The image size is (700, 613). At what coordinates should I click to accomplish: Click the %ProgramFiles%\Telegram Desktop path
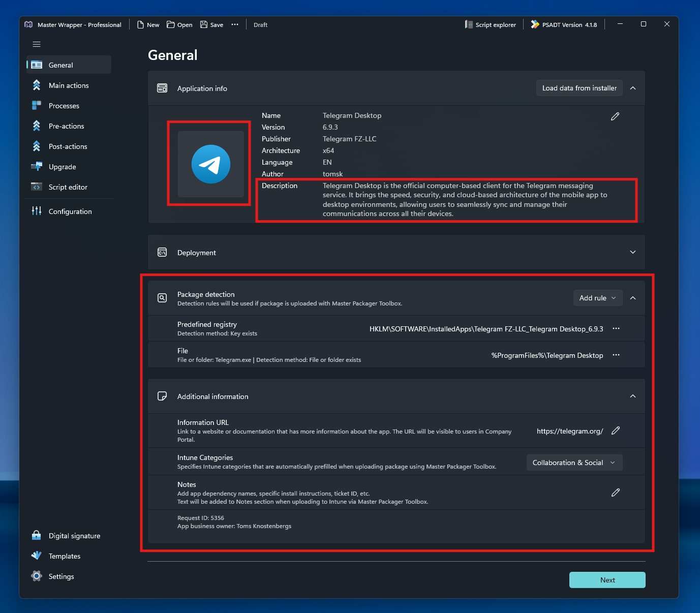pos(547,355)
